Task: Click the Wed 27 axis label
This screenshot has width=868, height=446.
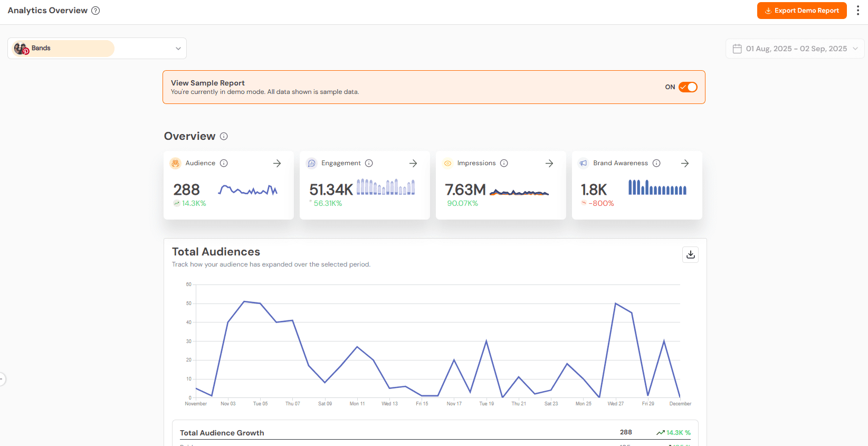Action: pyautogui.click(x=616, y=404)
